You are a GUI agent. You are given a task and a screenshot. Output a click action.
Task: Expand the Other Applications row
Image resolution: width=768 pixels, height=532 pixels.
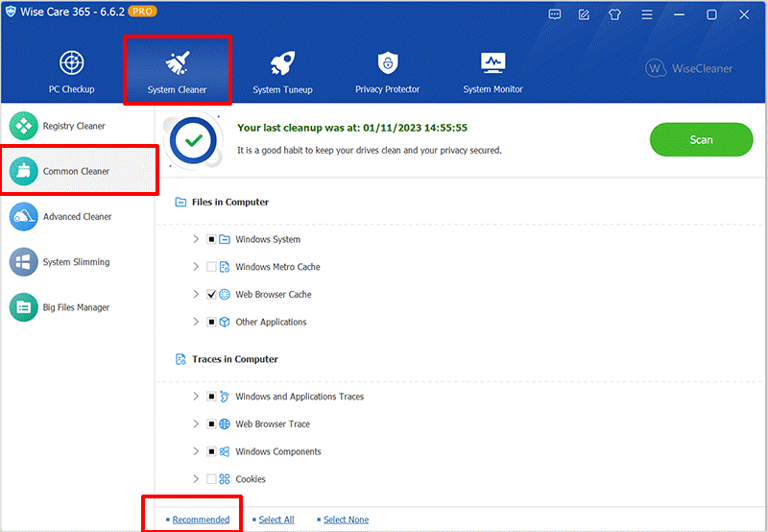pos(196,322)
